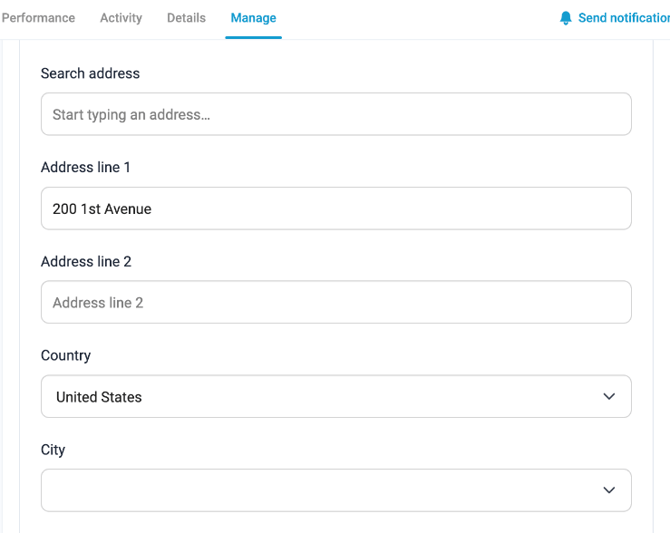Image resolution: width=670 pixels, height=533 pixels.
Task: Open the Details tab
Action: tap(186, 18)
